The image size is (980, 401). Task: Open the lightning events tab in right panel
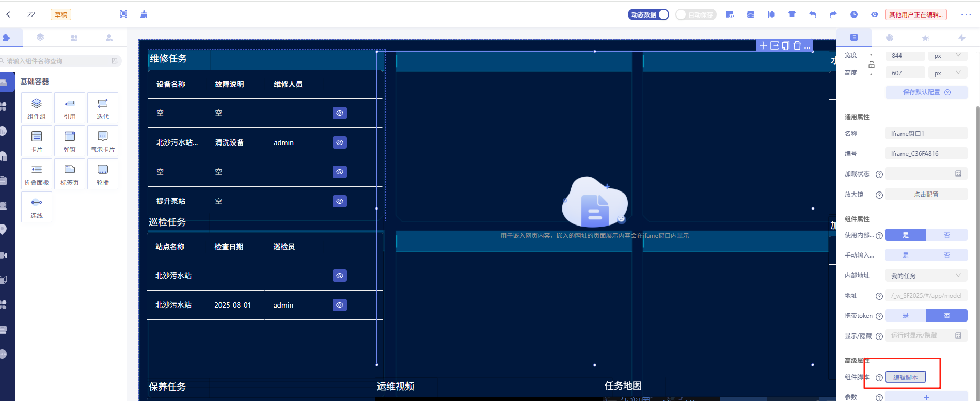point(961,38)
